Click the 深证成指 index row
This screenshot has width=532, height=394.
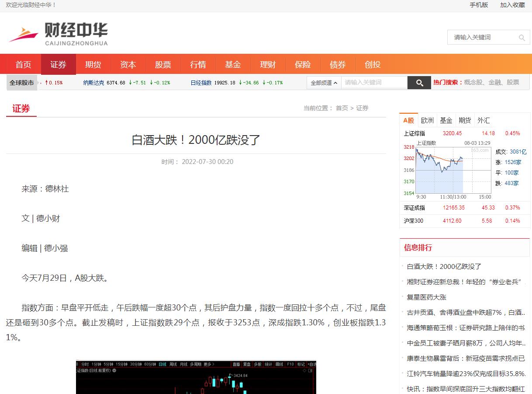click(464, 208)
